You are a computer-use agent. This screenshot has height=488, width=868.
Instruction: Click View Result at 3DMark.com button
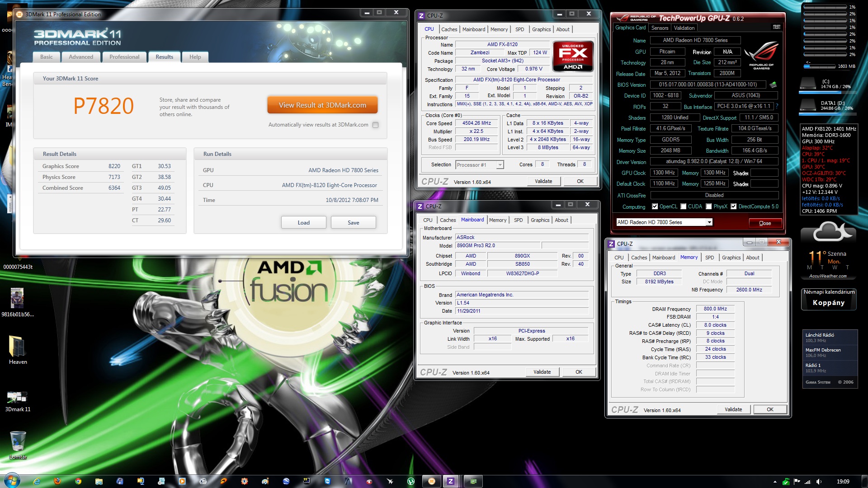(322, 105)
